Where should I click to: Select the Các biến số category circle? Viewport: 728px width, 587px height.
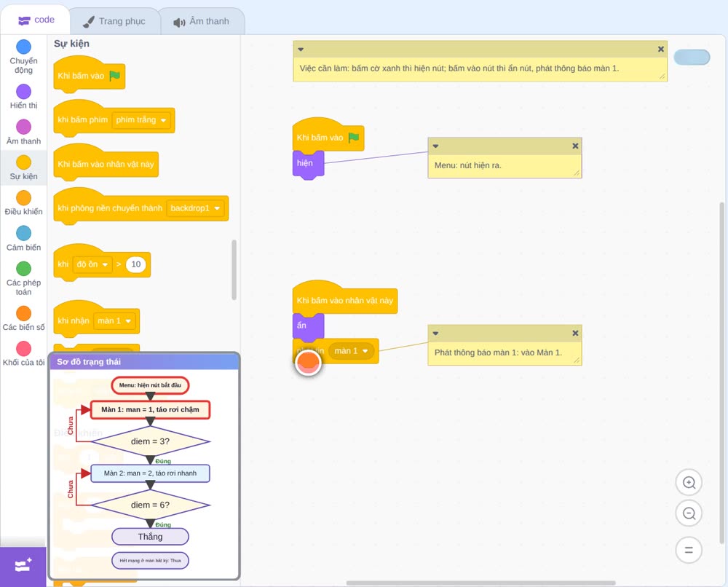[x=24, y=313]
